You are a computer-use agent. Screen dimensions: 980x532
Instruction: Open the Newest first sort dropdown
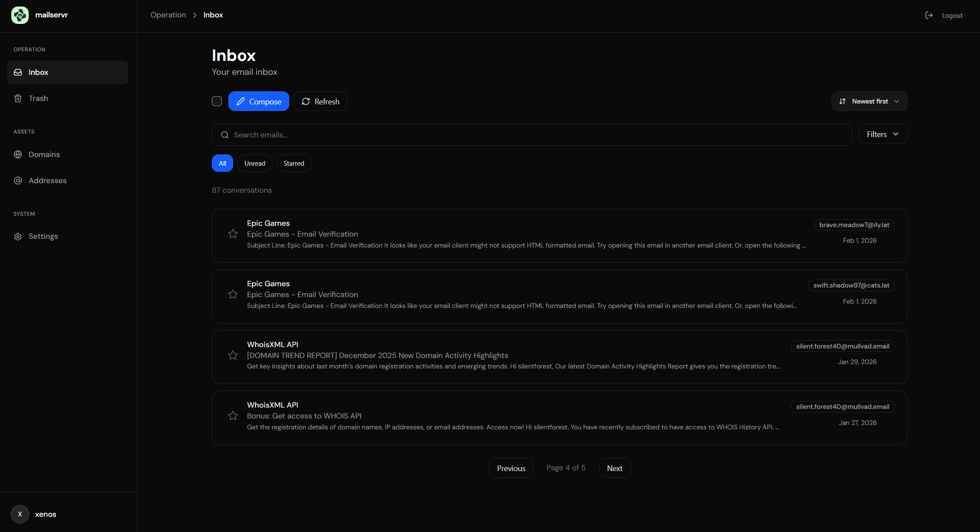(869, 101)
